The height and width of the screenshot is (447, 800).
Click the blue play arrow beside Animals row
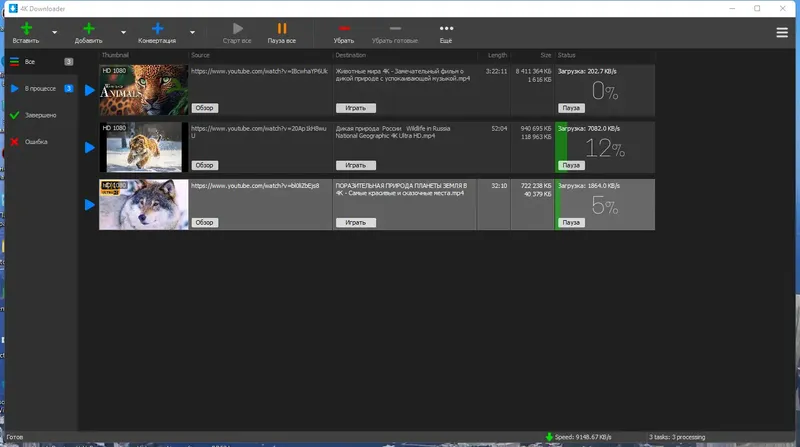[90, 90]
